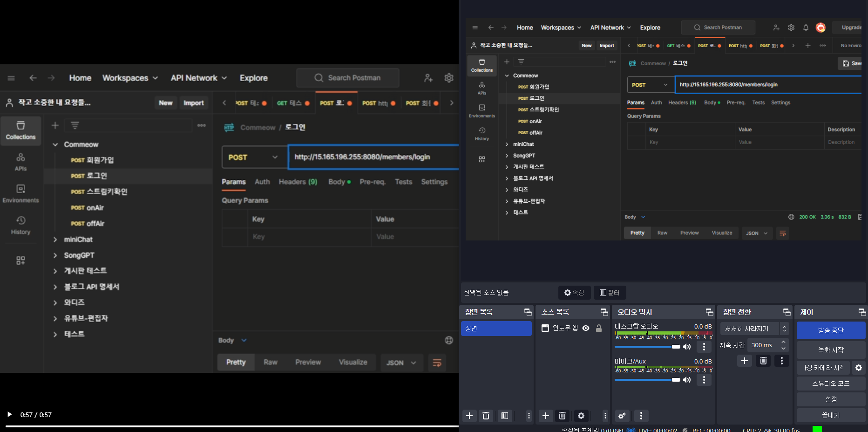Undock the 오디오 믹서 panel
Screen dimensions: 868x432
709,312
